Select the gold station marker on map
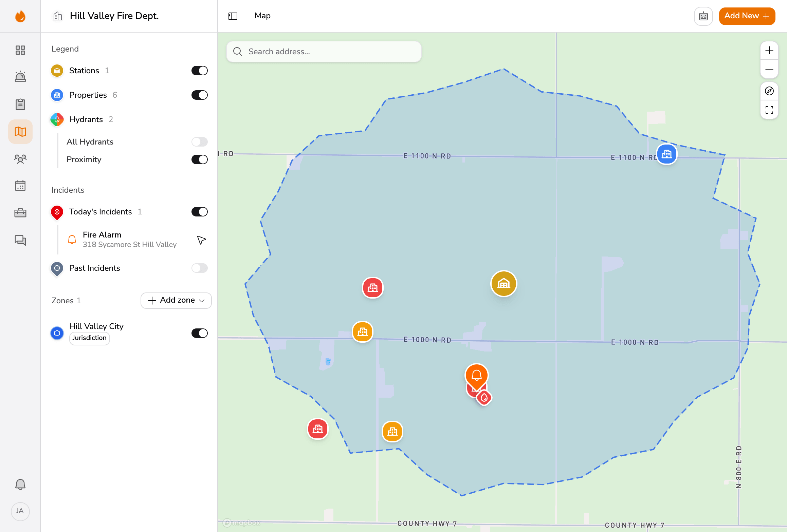Viewport: 787px width, 532px height. (x=504, y=283)
